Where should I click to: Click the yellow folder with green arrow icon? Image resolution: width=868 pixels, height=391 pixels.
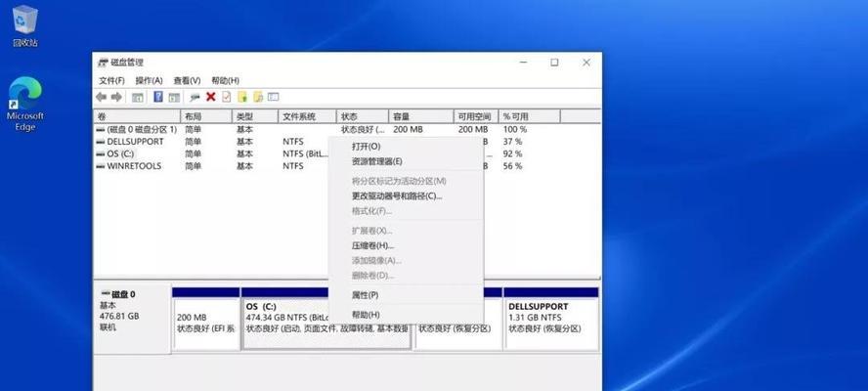[241, 97]
